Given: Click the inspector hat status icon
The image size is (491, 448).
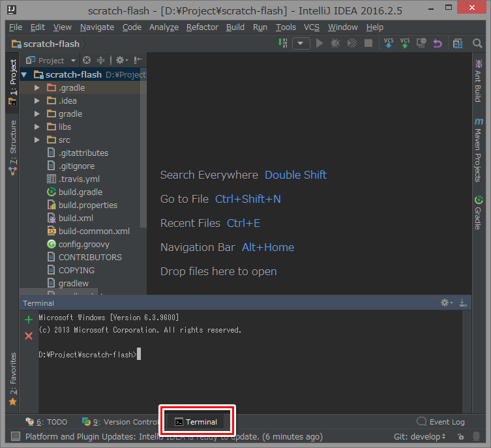Looking at the screenshot, I should (476, 436).
